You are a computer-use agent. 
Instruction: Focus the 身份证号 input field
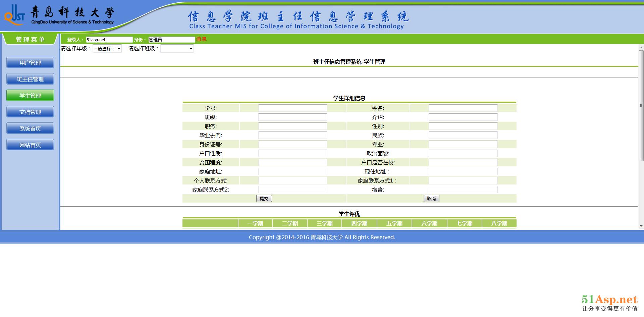tap(292, 144)
